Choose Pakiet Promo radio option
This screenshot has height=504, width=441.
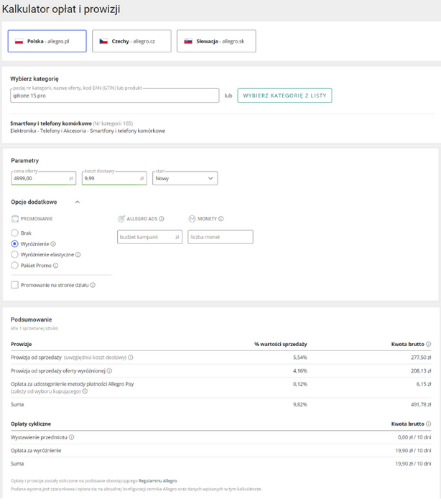15,266
